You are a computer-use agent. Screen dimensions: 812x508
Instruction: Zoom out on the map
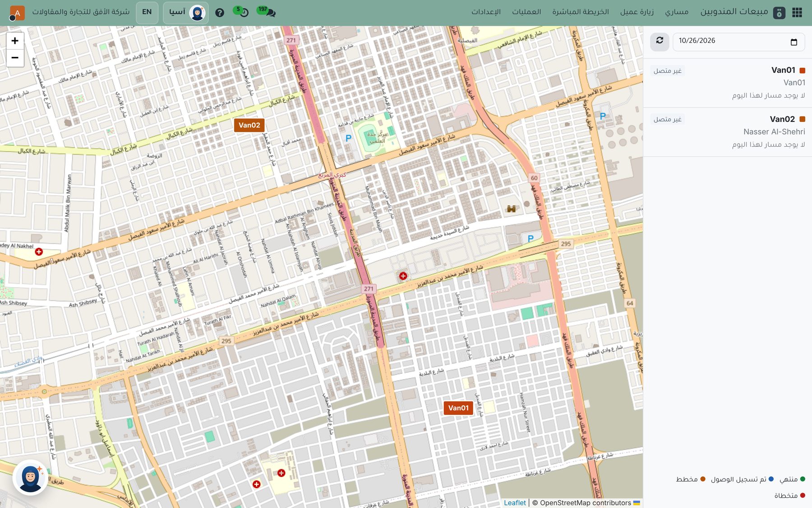(x=15, y=58)
